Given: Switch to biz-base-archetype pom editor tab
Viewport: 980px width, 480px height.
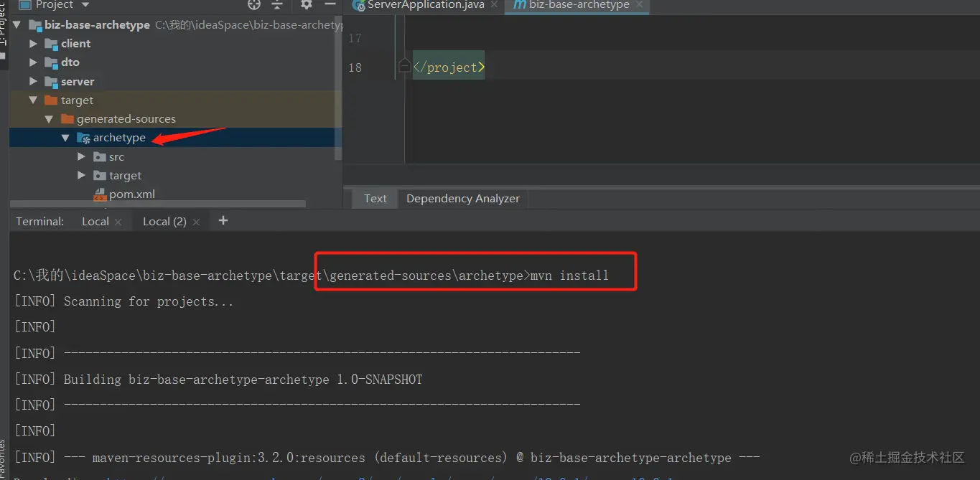Looking at the screenshot, I should tap(579, 5).
